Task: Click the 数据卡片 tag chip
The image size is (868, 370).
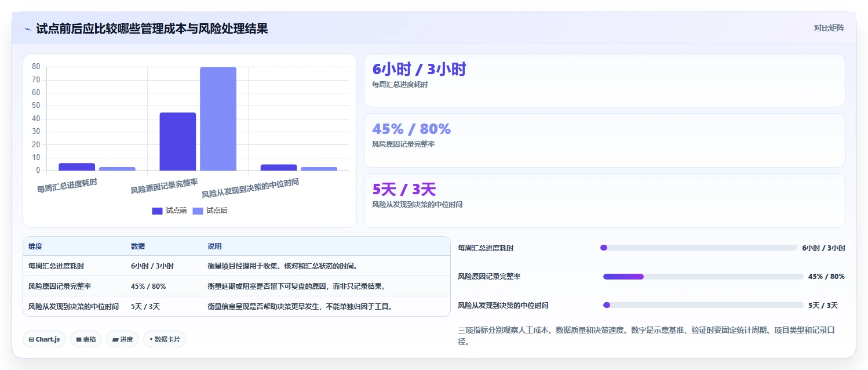Action: pos(165,339)
